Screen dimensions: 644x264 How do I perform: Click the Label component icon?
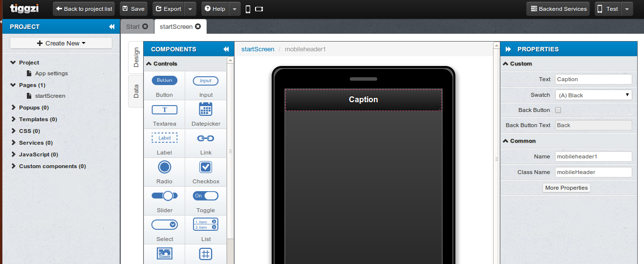[x=165, y=138]
